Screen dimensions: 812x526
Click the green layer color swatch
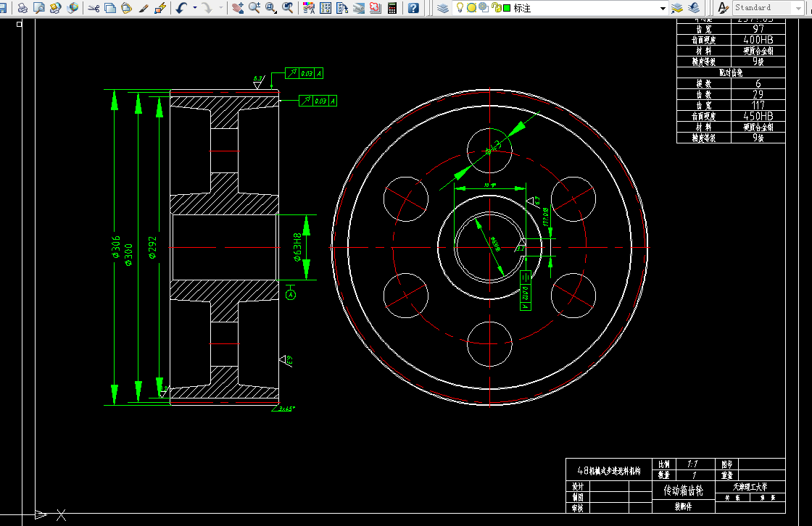(x=507, y=8)
